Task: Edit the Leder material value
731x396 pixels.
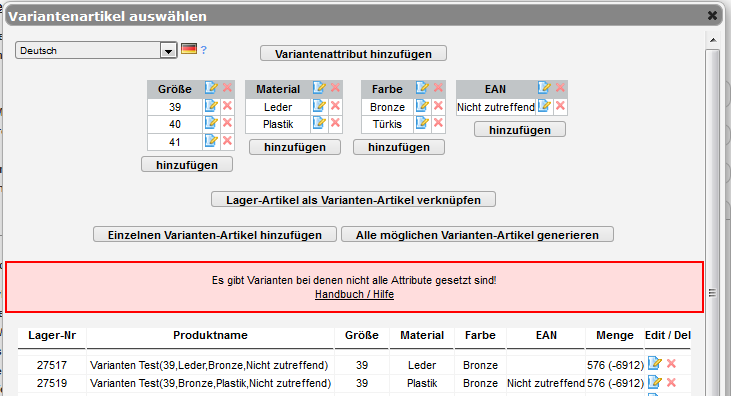Action: pos(319,106)
